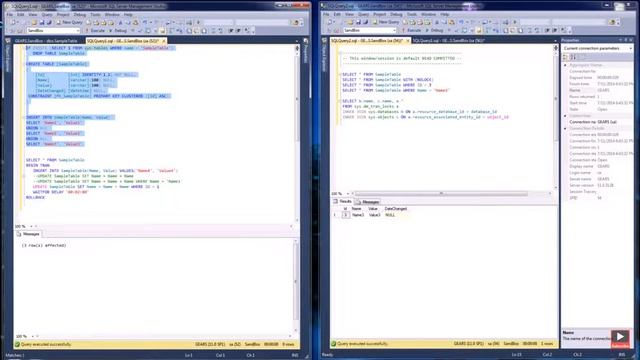Open the Results tab in right window
This screenshot has width=640, height=360.
pos(342,202)
